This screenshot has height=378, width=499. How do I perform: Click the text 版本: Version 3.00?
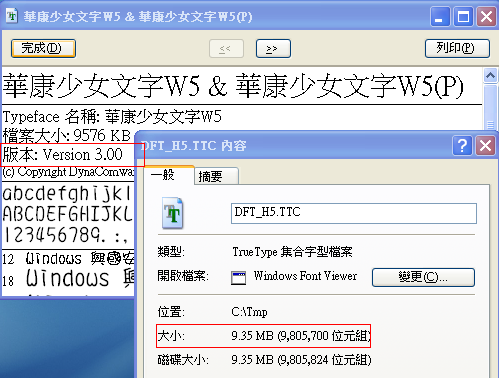[63, 155]
